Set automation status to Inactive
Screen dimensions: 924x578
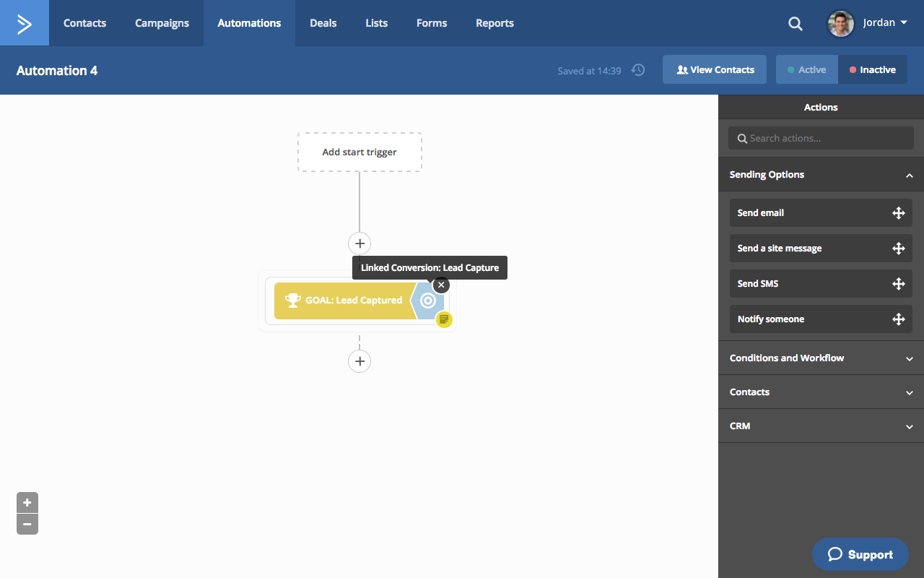click(872, 70)
